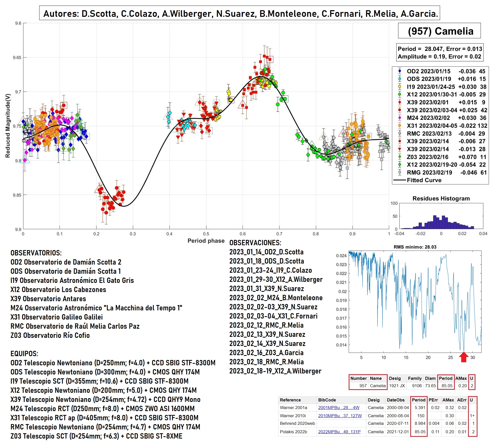This screenshot has height=448, width=493.
Task: Click the Amplitude = 0.19 result line
Action: tap(439, 56)
